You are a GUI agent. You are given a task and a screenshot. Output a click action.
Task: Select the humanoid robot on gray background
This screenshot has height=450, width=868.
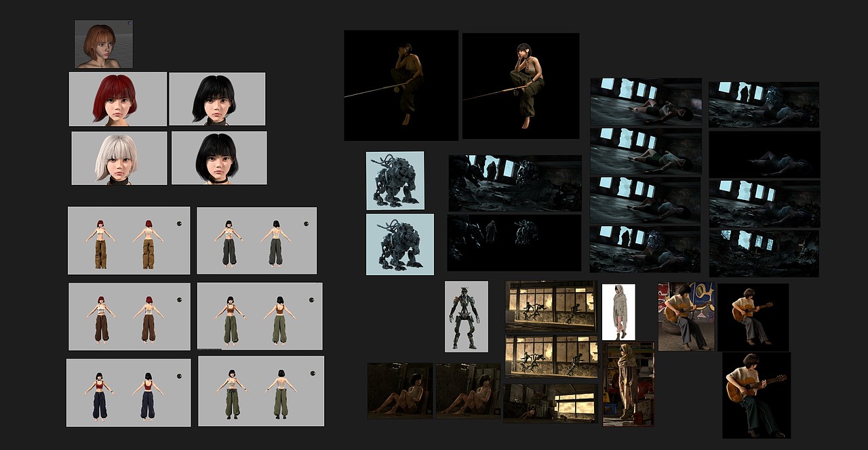467,316
